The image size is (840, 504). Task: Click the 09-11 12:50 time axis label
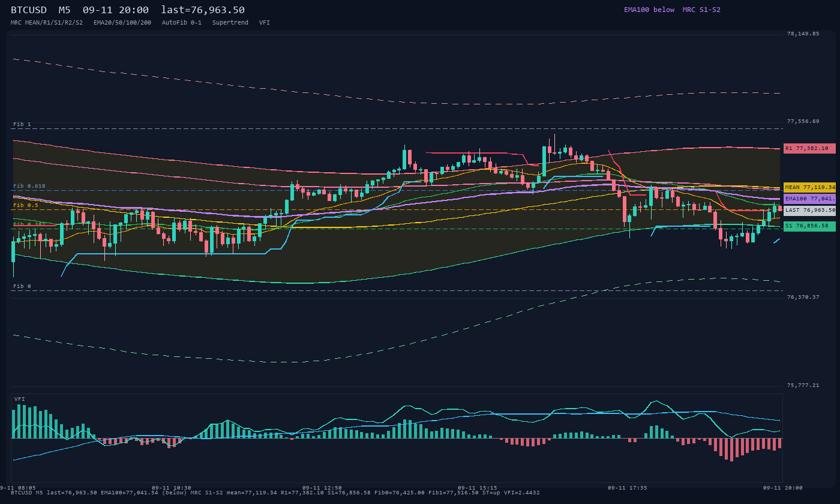pos(322,488)
